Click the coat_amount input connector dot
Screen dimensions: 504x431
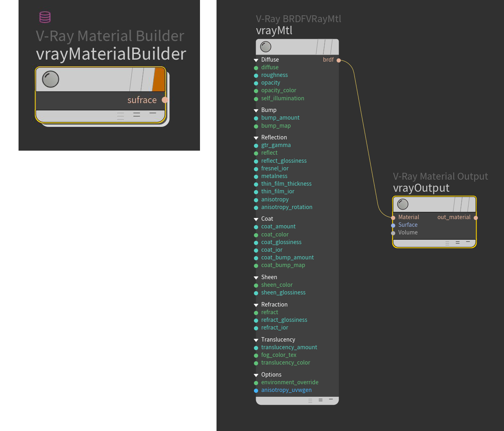click(x=256, y=227)
